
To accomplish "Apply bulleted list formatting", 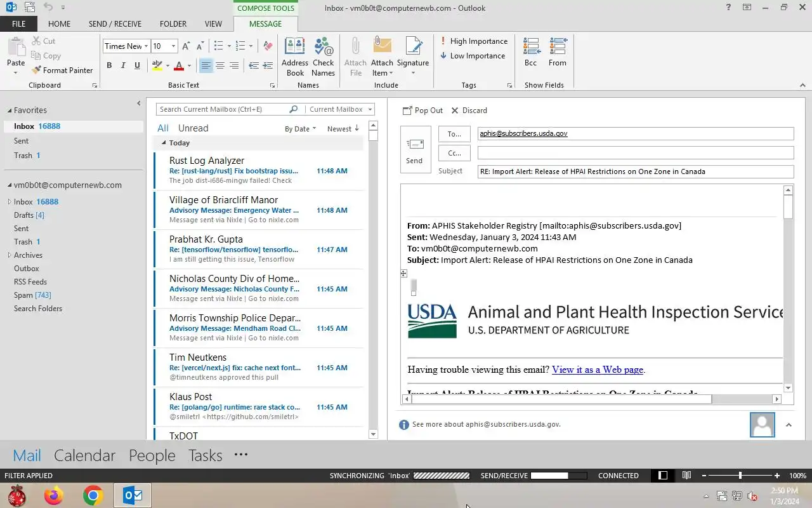I will pyautogui.click(x=218, y=46).
